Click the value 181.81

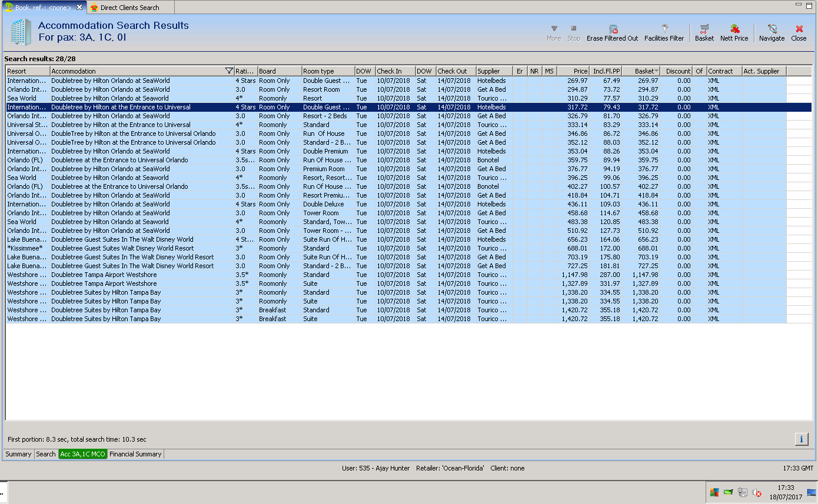pyautogui.click(x=606, y=266)
